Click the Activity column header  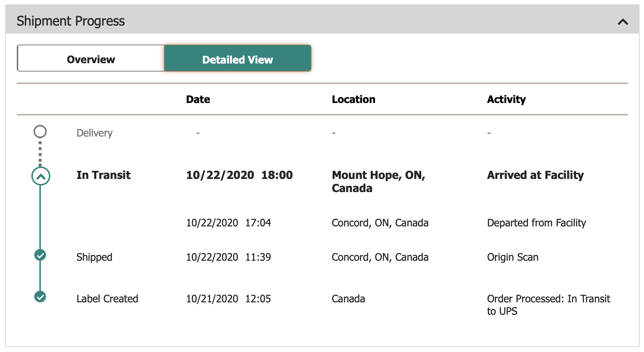pos(506,99)
